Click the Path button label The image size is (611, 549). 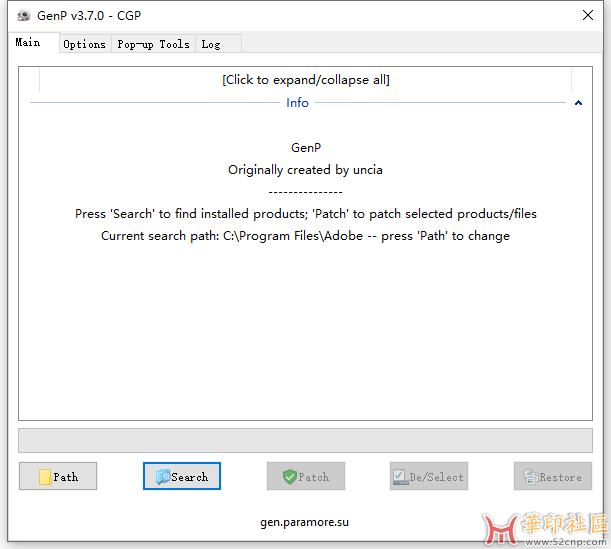(x=65, y=477)
